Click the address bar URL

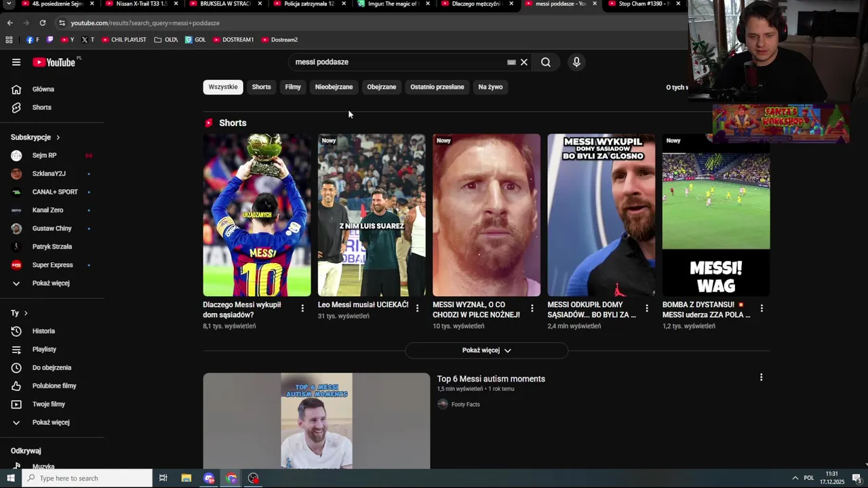[x=145, y=23]
